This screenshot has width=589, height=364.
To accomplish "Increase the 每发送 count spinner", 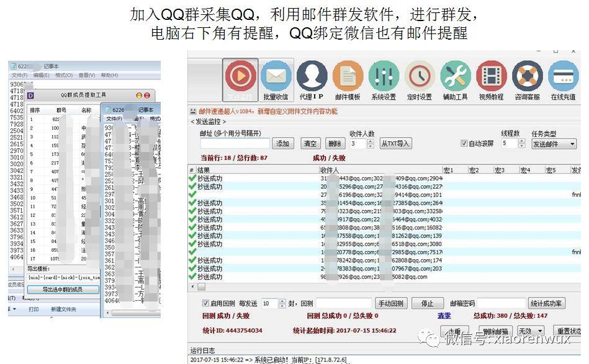I will pyautogui.click(x=282, y=301).
